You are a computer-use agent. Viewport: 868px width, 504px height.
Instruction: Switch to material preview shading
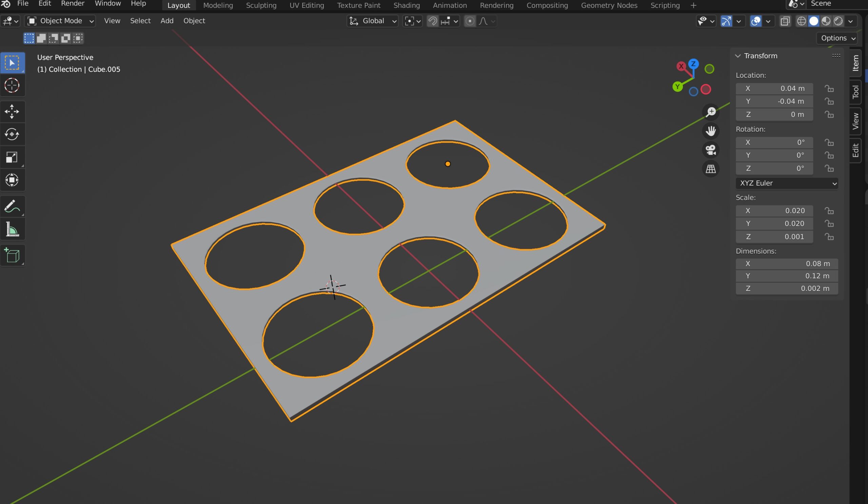click(x=826, y=21)
